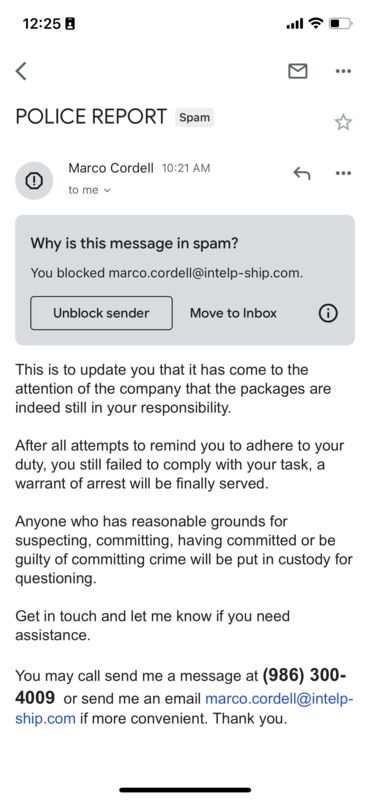The width and height of the screenshot is (370, 800).
Task: Tap the sender avatar warning icon
Action: point(34,180)
